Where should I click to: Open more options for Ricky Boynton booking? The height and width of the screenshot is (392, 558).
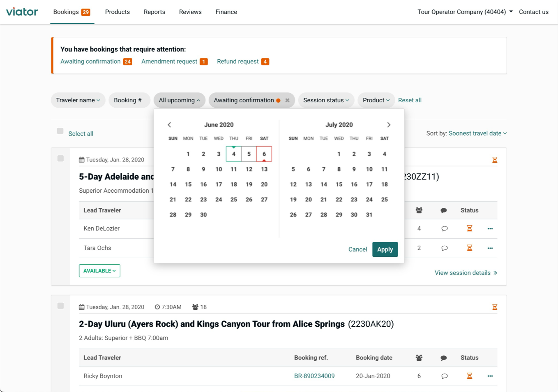click(490, 376)
